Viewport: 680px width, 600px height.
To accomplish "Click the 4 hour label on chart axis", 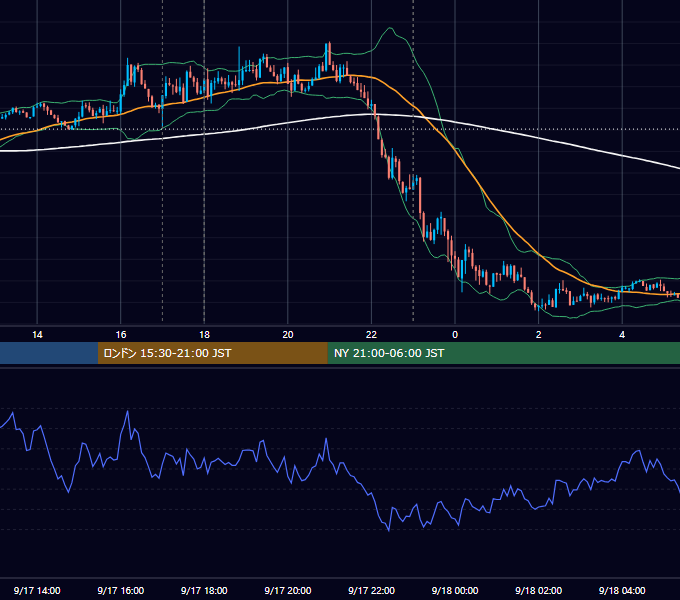I will coord(622,335).
